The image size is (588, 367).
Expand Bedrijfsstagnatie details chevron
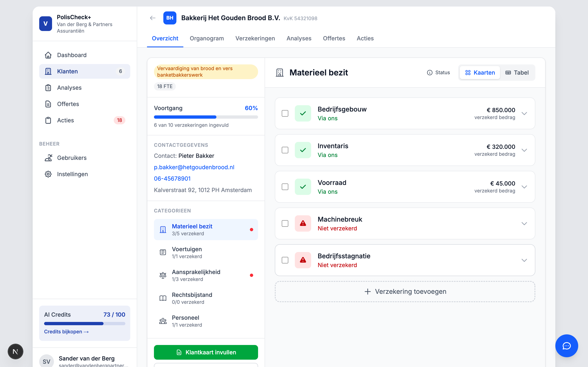524,260
